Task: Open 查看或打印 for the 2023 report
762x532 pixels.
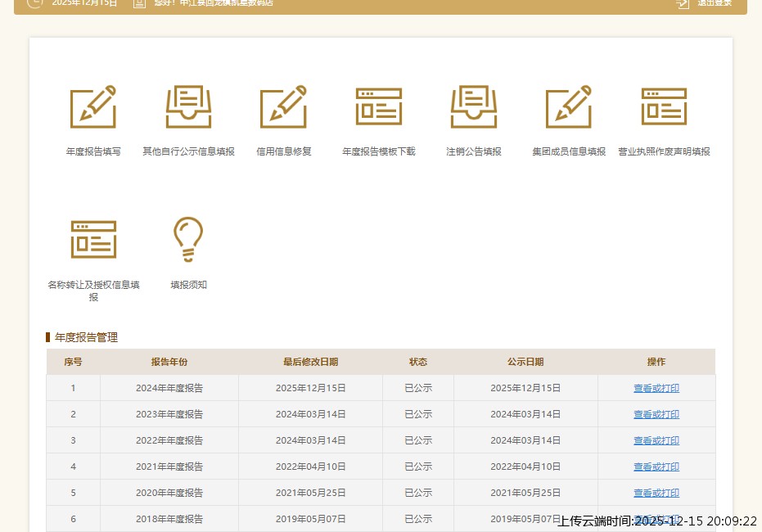Action: pos(656,414)
